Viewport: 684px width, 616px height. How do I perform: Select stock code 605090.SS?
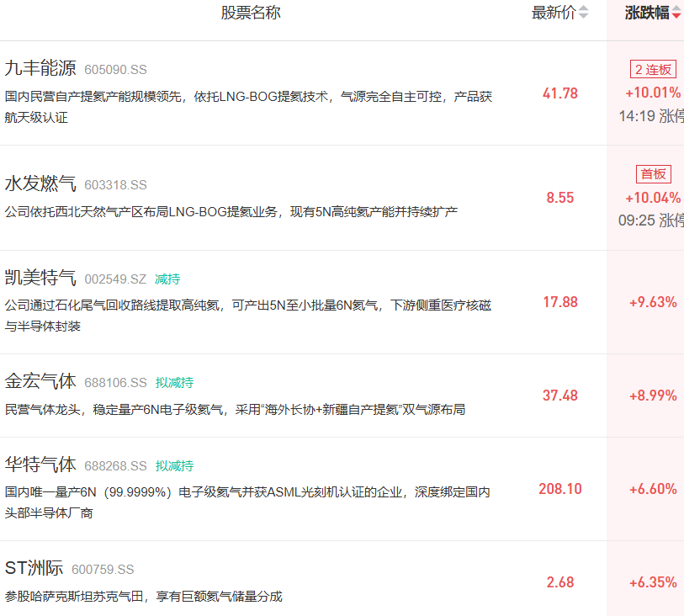(115, 70)
